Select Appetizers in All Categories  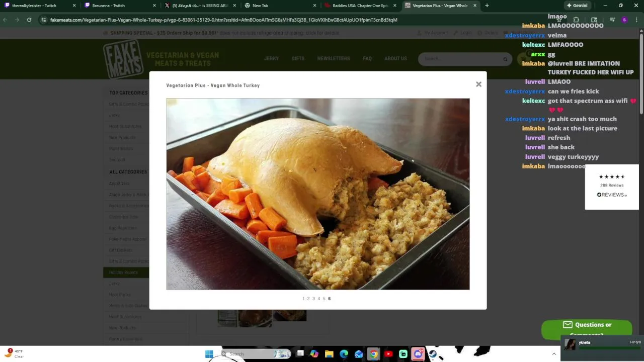[119, 184]
